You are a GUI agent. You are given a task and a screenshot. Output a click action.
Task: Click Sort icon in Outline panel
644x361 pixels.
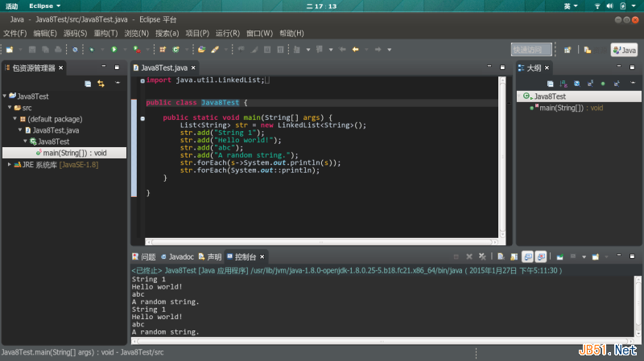[563, 83]
